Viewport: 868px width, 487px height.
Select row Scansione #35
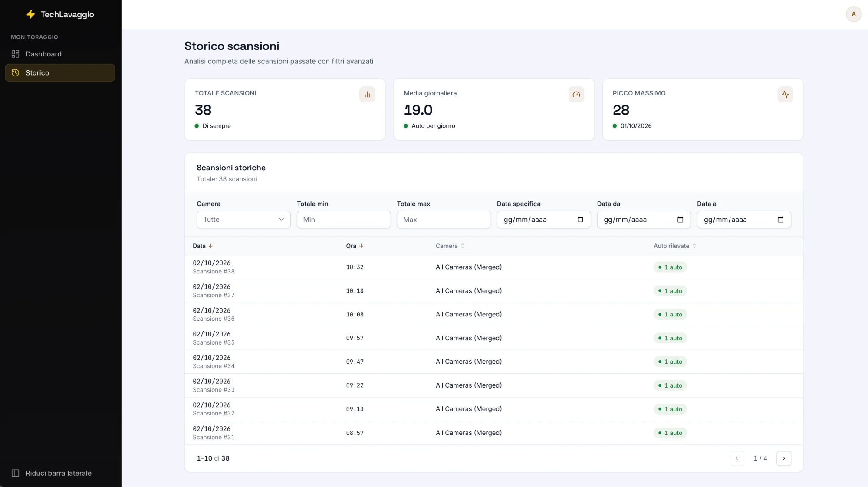(493, 338)
